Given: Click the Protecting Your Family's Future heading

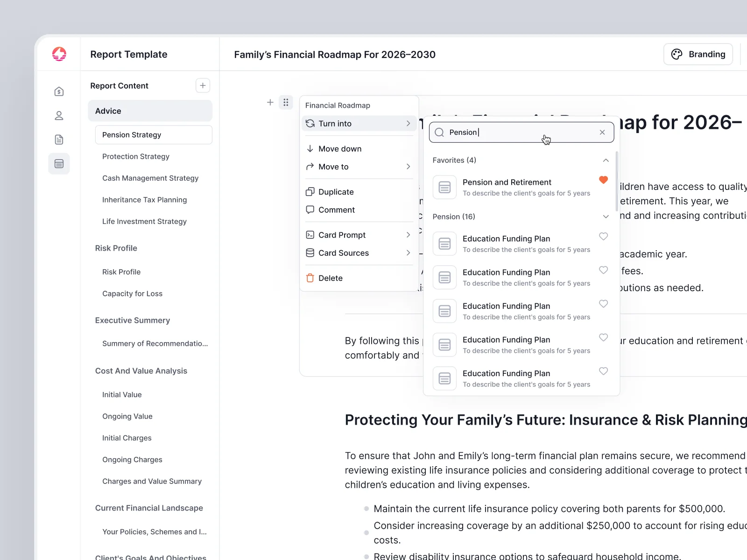Looking at the screenshot, I should coord(546,420).
